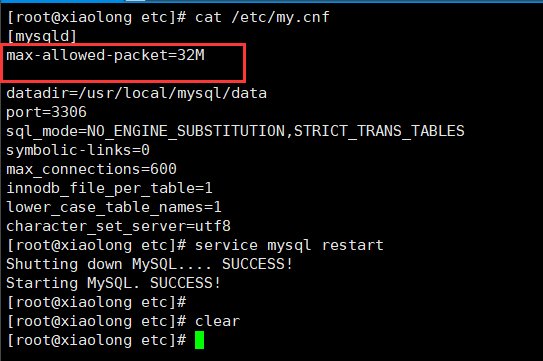The image size is (543, 361).
Task: Click the last [root@xiaolong etc]# prompt
Action: tap(97, 340)
